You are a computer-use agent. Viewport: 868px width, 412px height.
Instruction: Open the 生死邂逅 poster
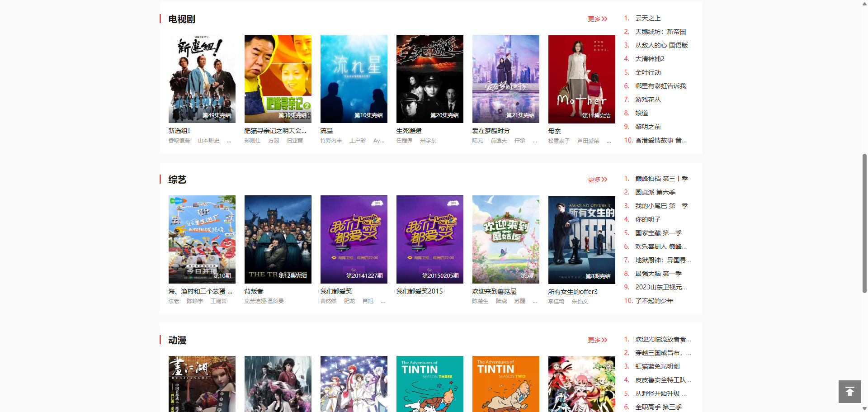[x=429, y=79]
